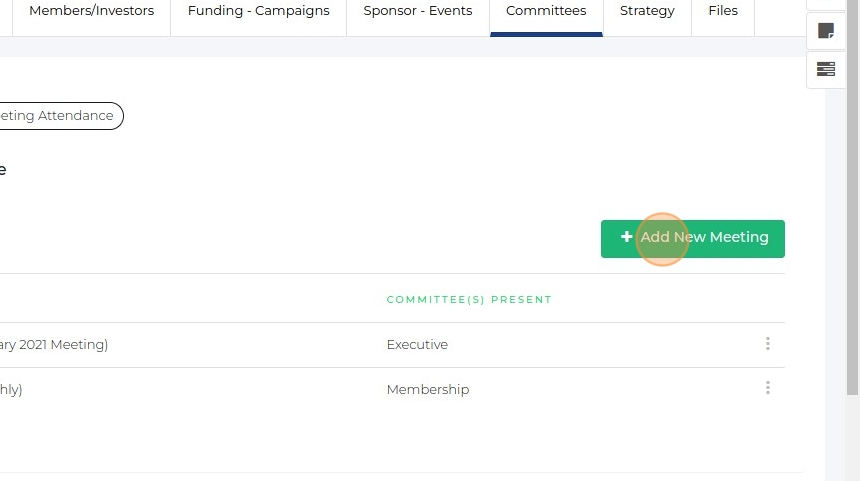Open the January 2021 Meeting entry
The image size is (860, 481).
pos(55,345)
